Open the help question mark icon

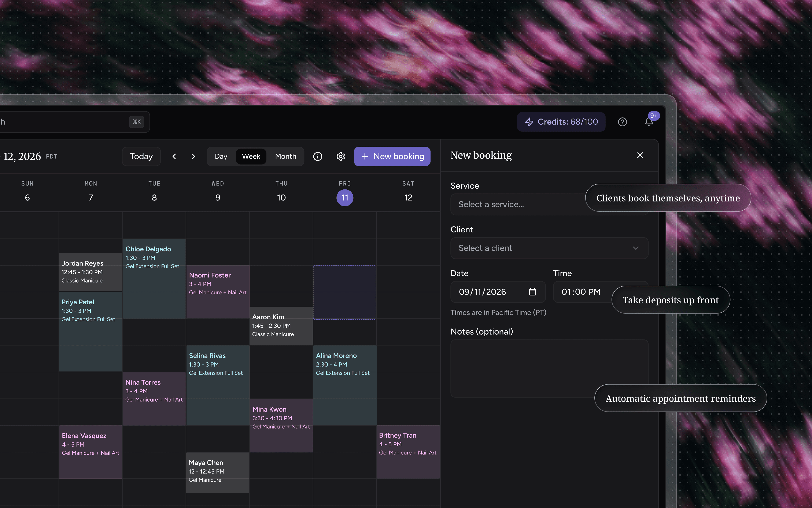pyautogui.click(x=622, y=122)
